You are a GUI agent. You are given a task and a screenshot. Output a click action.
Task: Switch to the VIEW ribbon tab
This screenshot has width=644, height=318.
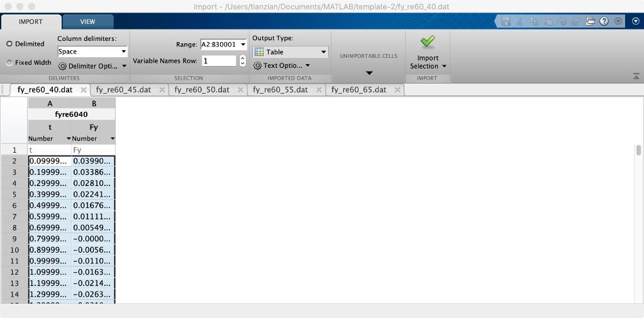pyautogui.click(x=87, y=22)
